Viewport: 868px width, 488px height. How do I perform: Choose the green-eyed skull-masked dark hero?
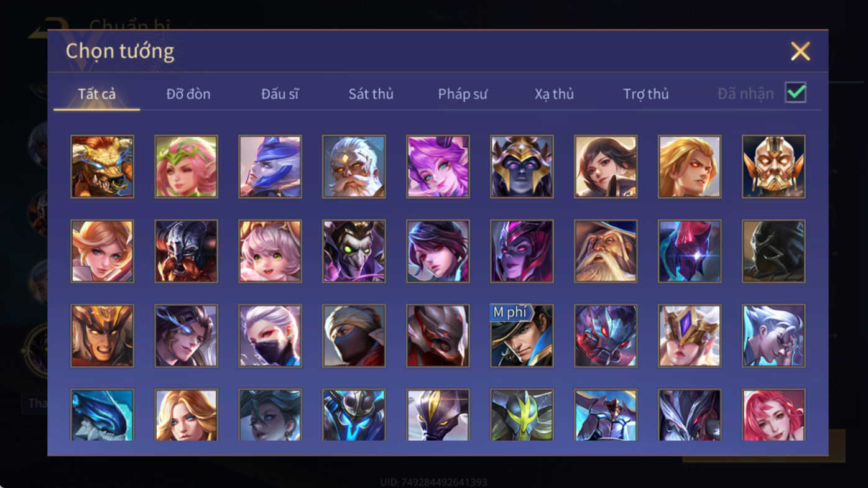[x=354, y=251]
